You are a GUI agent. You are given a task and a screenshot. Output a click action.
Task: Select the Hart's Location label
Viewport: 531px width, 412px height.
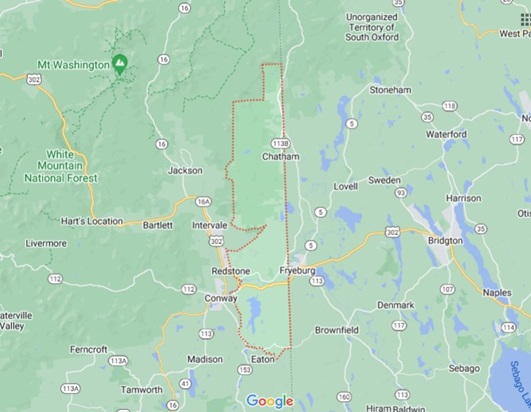(92, 221)
